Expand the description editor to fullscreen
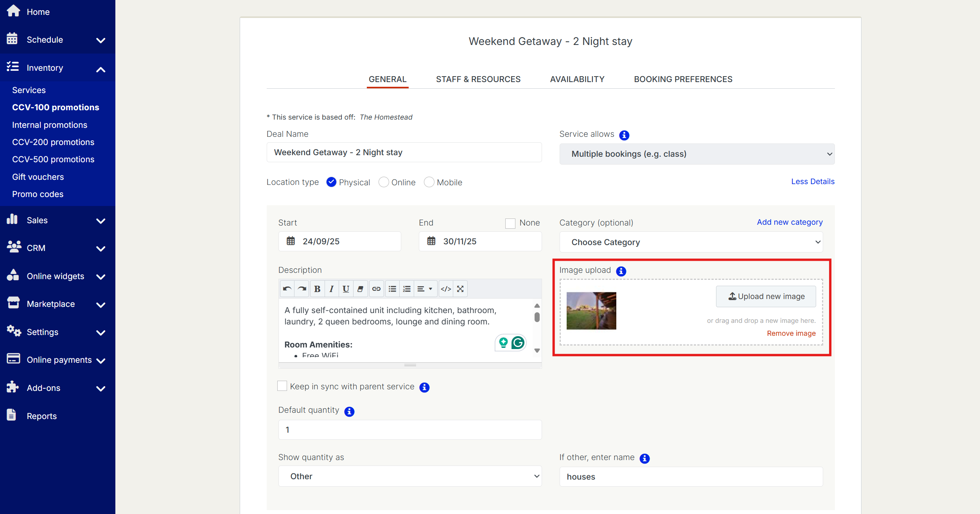Viewport: 980px width, 514px height. (x=460, y=289)
